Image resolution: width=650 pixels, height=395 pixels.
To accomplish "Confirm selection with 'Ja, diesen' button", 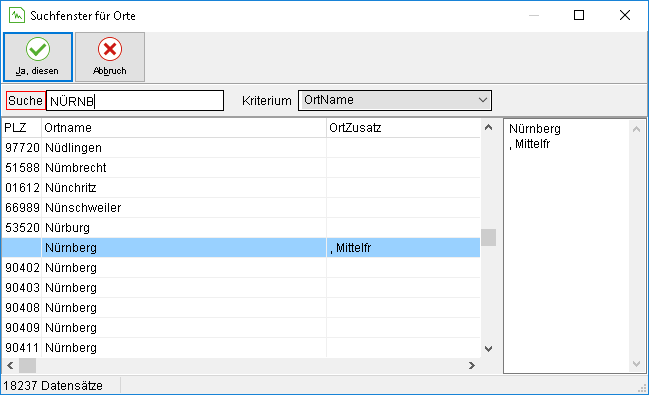I will coord(38,57).
